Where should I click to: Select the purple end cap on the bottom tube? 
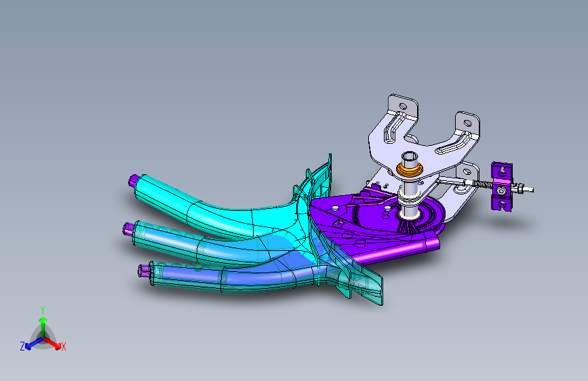(144, 270)
